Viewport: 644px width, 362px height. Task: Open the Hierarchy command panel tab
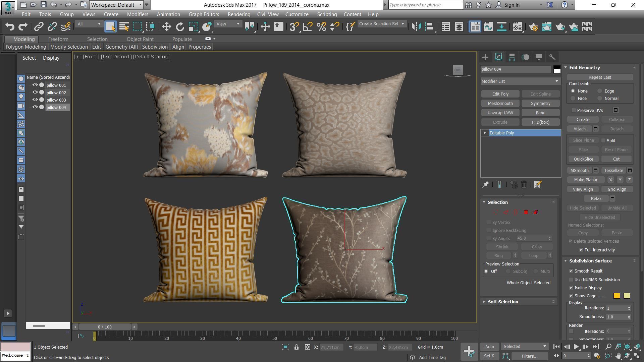click(512, 57)
